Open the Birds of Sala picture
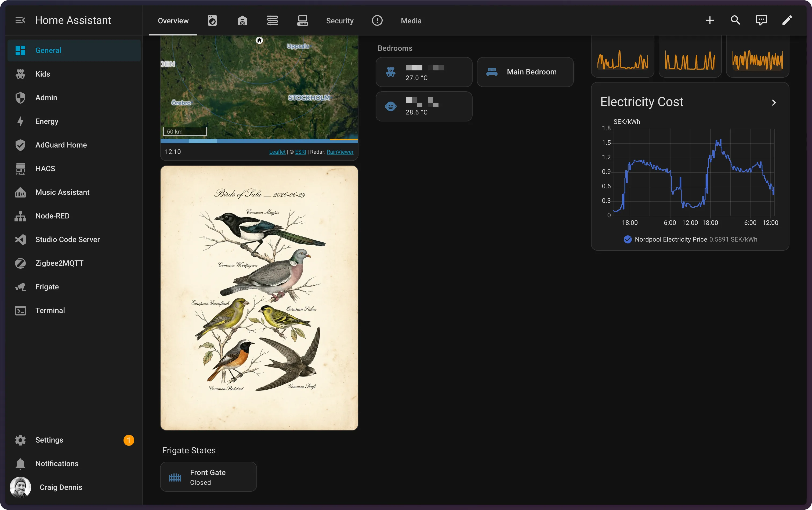 click(x=259, y=298)
